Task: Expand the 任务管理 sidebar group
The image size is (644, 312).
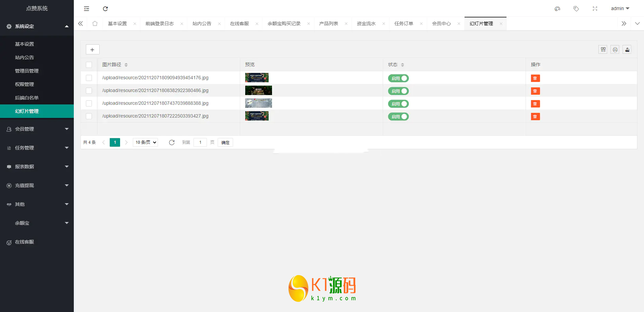Action: (37, 148)
